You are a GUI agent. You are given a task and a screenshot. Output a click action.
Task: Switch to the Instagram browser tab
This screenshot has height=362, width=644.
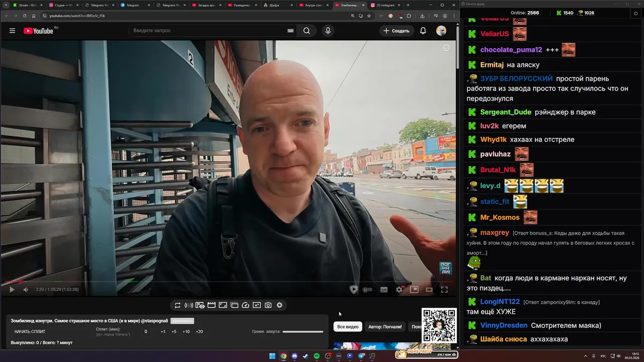385,5
